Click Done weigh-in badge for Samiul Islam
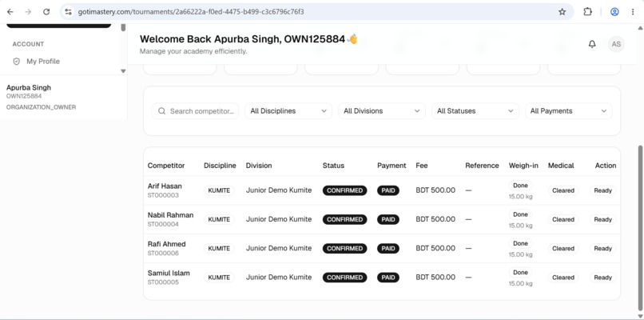644x320 pixels. [520, 272]
